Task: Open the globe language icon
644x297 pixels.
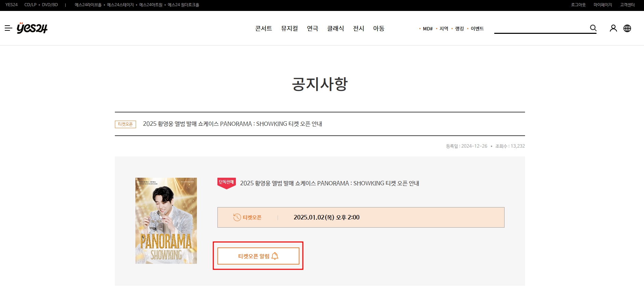Action: tap(627, 28)
